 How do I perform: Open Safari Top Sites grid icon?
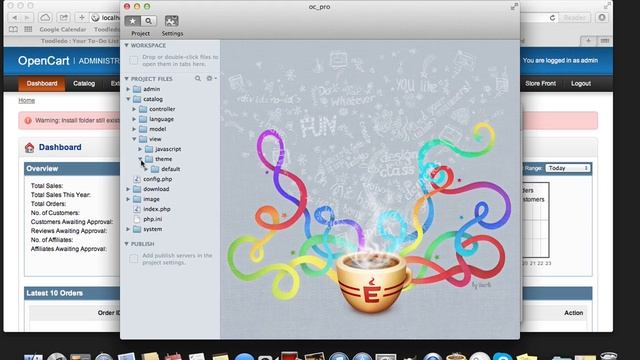tap(28, 29)
